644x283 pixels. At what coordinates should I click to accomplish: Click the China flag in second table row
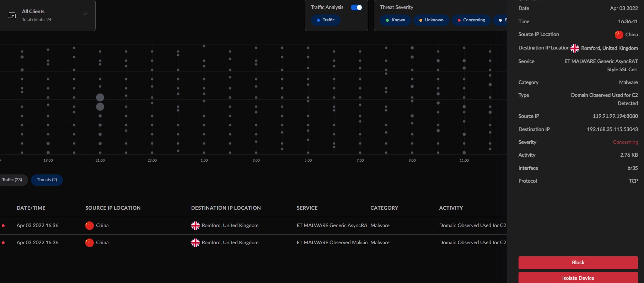pos(90,243)
